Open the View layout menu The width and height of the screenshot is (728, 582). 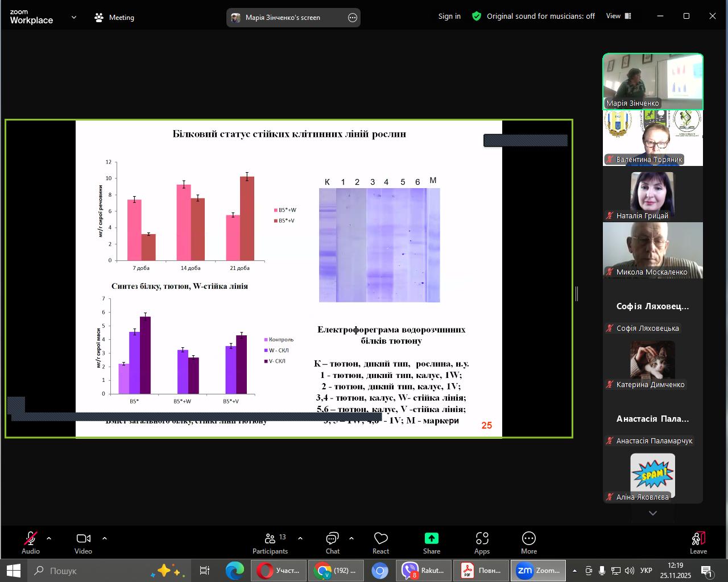[618, 16]
